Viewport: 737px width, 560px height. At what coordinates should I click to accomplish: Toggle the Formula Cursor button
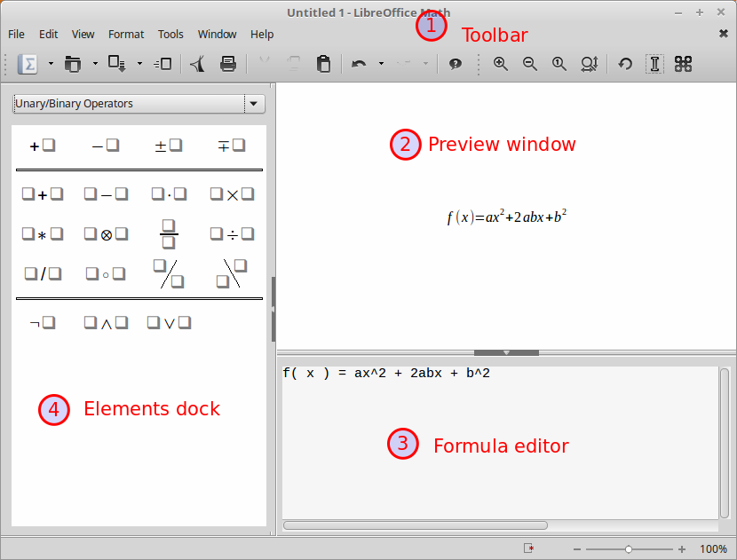click(x=654, y=64)
